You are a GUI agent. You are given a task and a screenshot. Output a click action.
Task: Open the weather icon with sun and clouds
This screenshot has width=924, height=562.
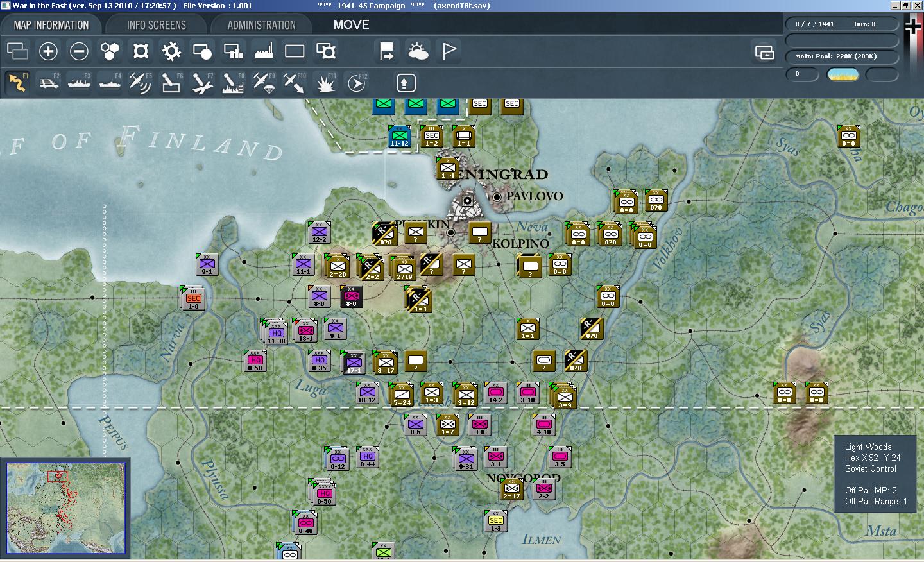click(x=418, y=51)
